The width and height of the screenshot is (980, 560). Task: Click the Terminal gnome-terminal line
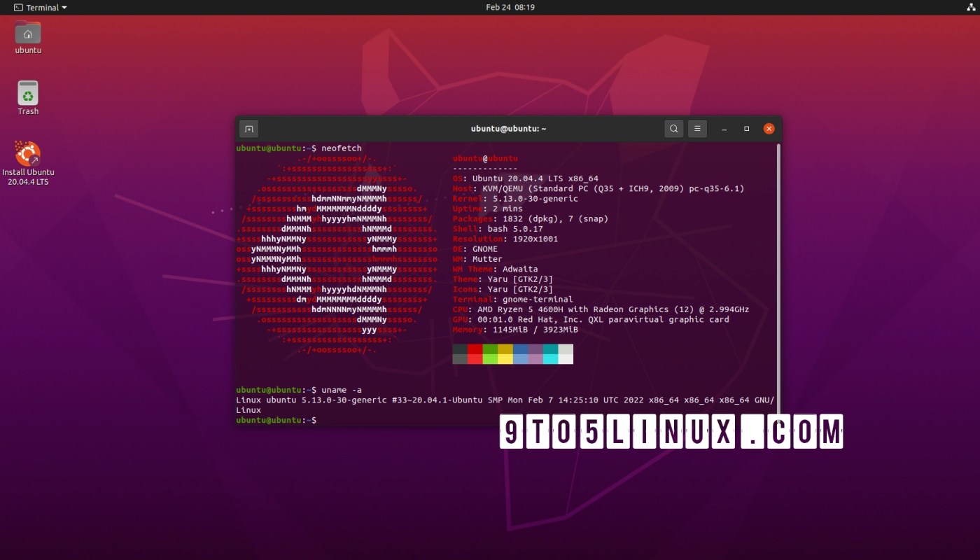tap(513, 299)
